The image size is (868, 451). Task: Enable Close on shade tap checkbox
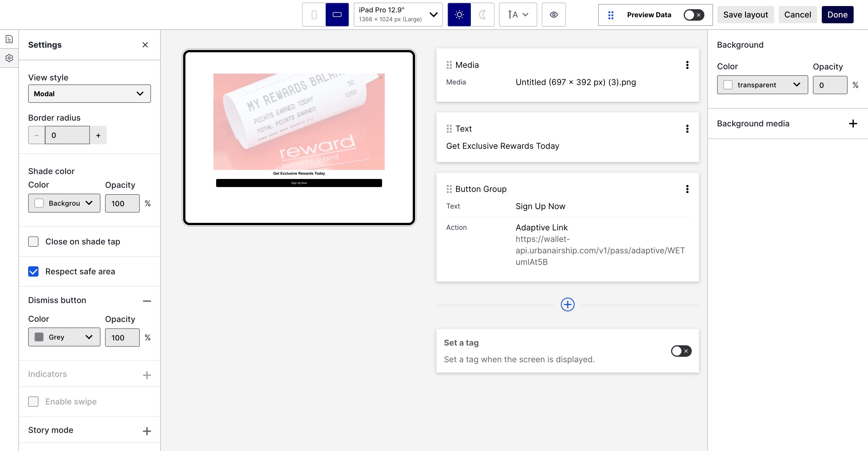33,242
